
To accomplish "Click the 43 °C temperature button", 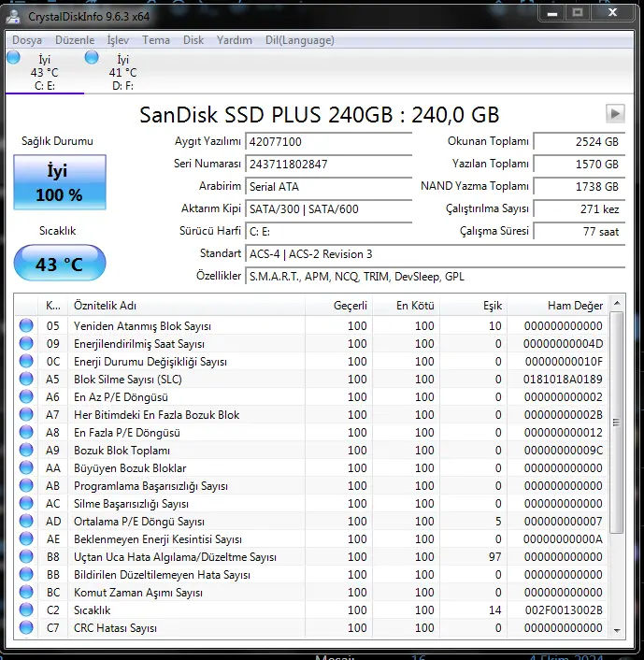I will [60, 264].
